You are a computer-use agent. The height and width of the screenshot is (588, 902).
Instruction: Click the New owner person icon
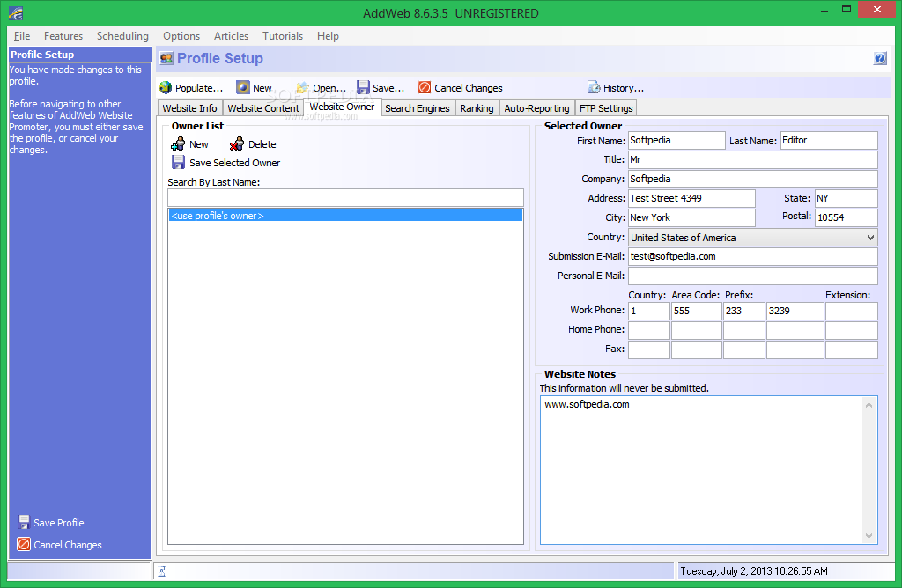click(178, 143)
